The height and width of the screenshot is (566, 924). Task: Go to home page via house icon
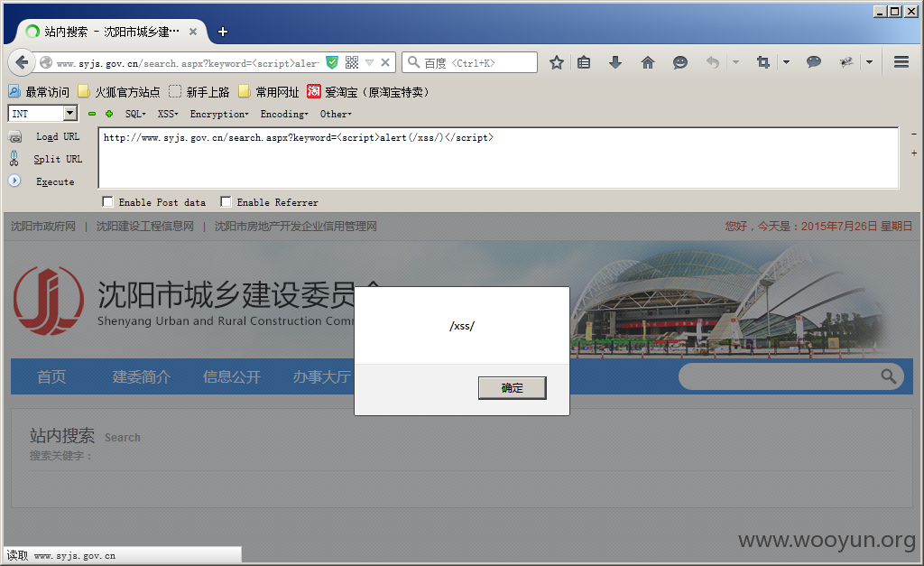point(648,62)
